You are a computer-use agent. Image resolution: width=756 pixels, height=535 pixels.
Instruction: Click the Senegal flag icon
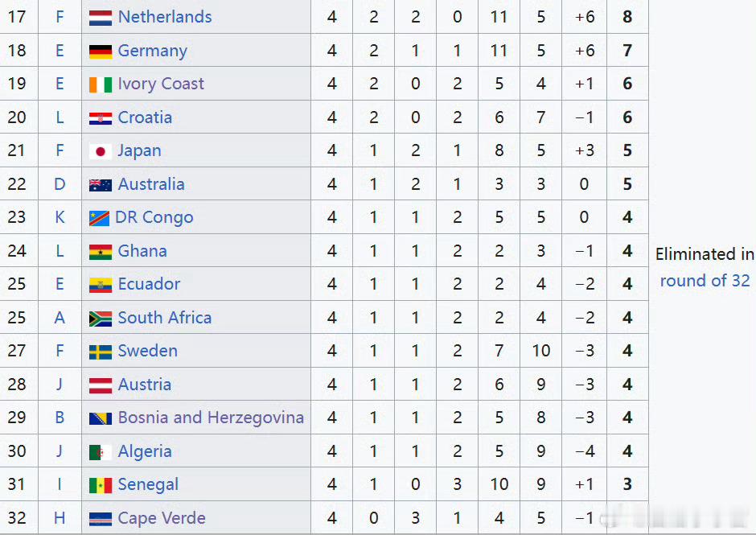(x=101, y=485)
